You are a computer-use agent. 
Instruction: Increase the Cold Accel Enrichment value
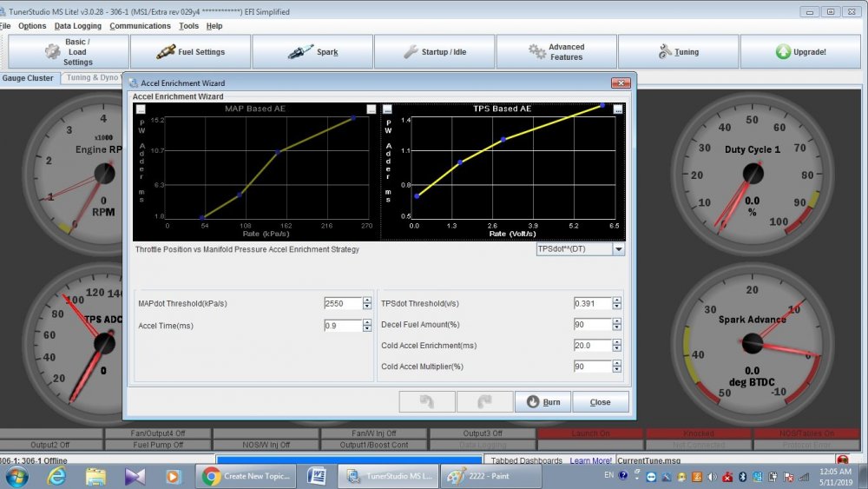pos(616,342)
